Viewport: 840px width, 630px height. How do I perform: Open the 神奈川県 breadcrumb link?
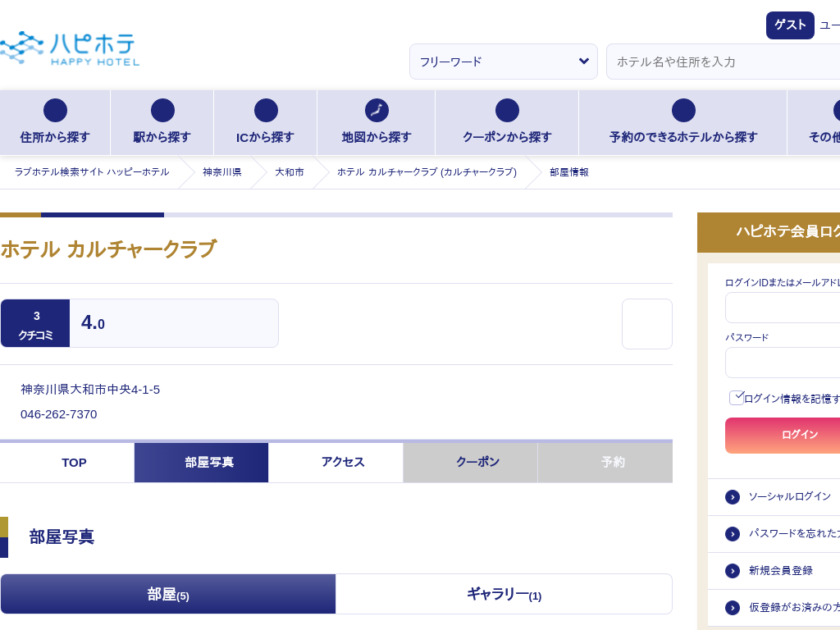coord(221,172)
